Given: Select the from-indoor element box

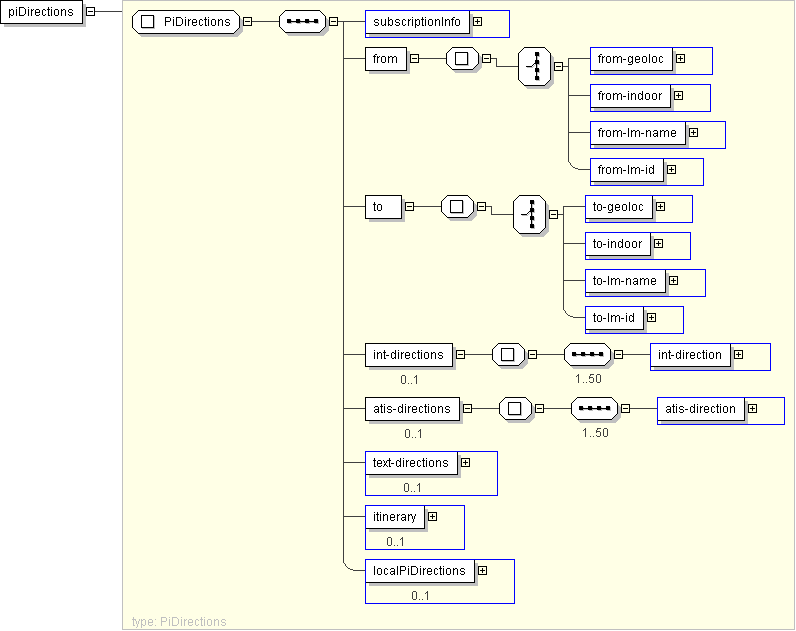Looking at the screenshot, I should (x=630, y=96).
